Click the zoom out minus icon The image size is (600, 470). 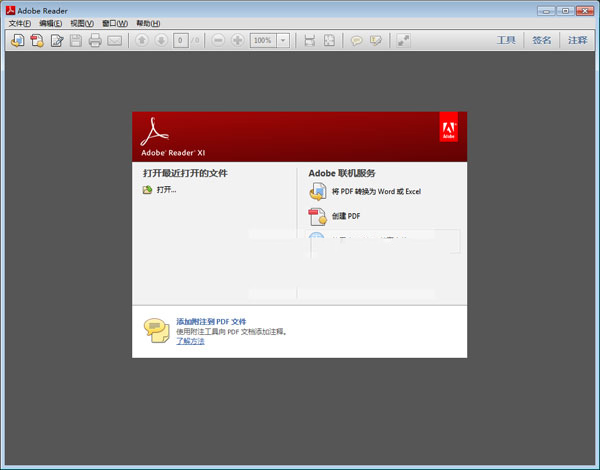(x=218, y=40)
